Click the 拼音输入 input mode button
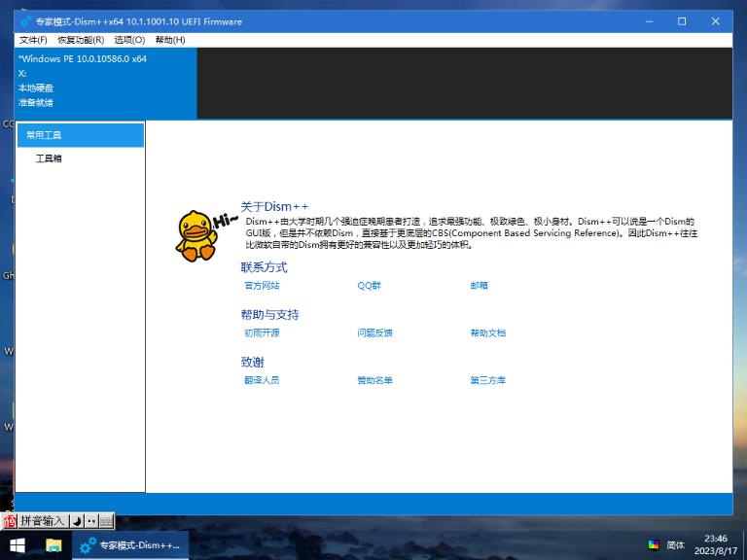747x560 pixels. [x=42, y=521]
